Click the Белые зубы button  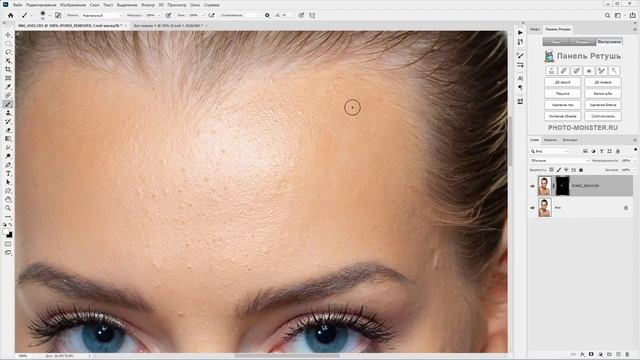click(603, 93)
